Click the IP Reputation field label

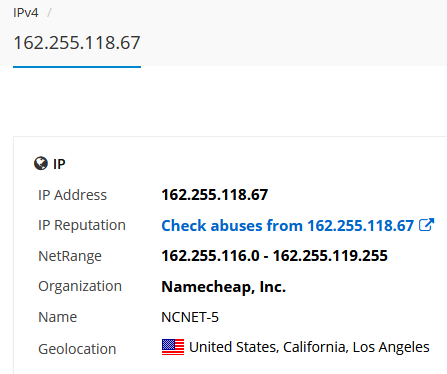click(82, 225)
